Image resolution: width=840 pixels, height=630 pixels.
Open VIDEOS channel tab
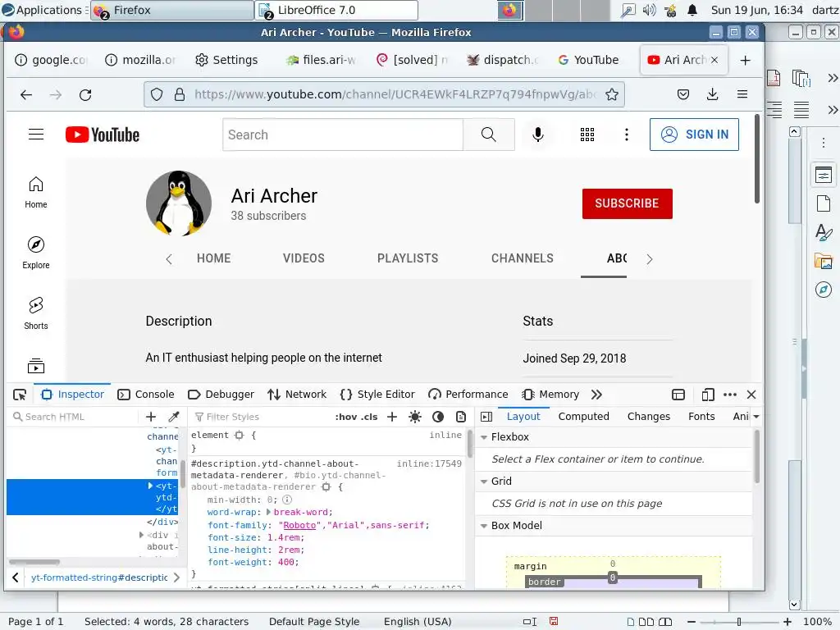point(304,258)
